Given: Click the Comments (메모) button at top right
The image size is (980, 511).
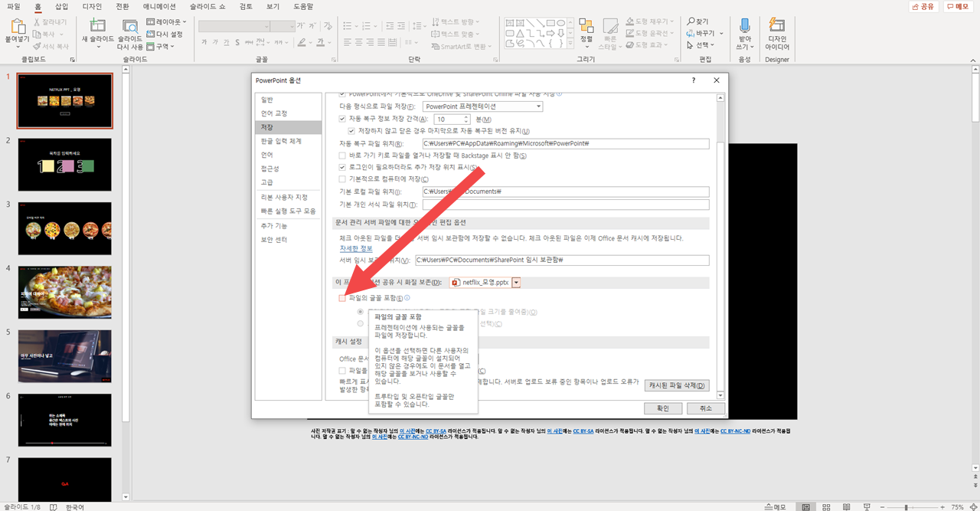Looking at the screenshot, I should 960,6.
